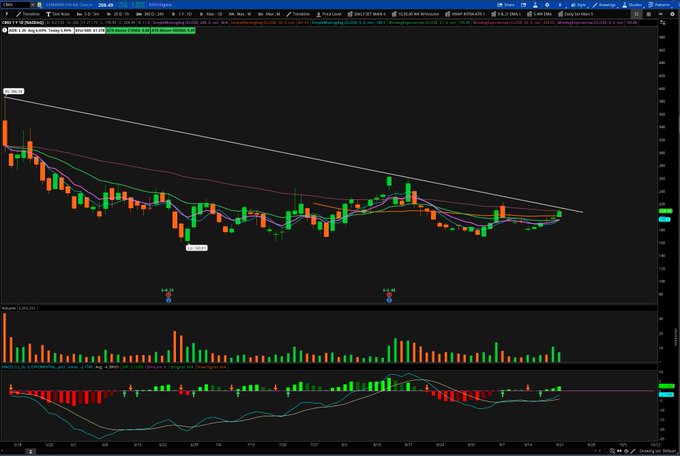Load the 8 & 21 EMA 1 study set
The image size is (680, 456).
coord(506,14)
